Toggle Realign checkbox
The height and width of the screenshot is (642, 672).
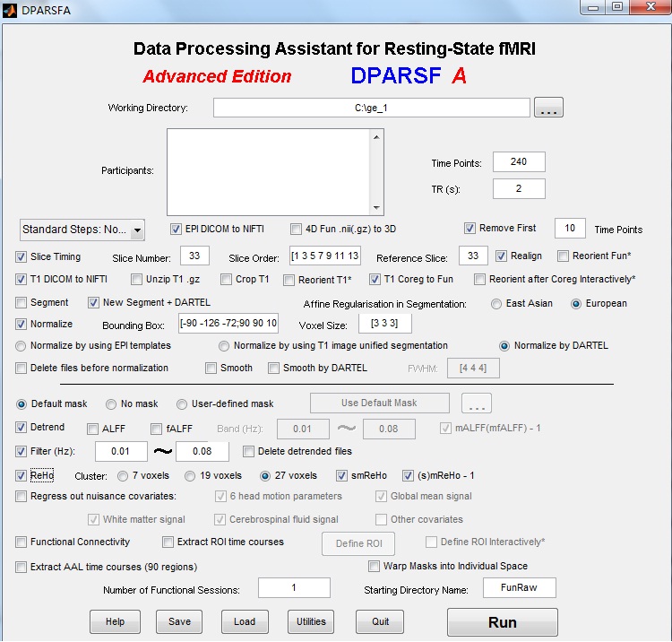click(x=501, y=256)
